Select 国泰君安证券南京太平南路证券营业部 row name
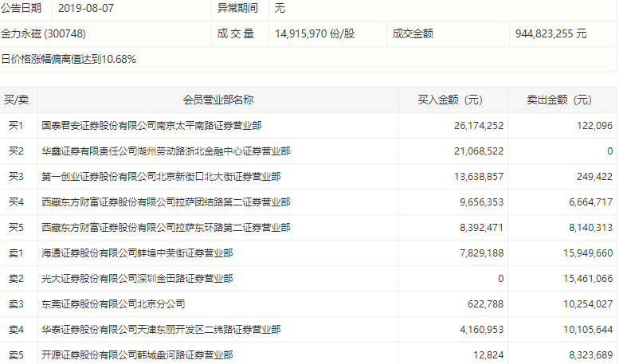This screenshot has width=619, height=364. coord(151,126)
